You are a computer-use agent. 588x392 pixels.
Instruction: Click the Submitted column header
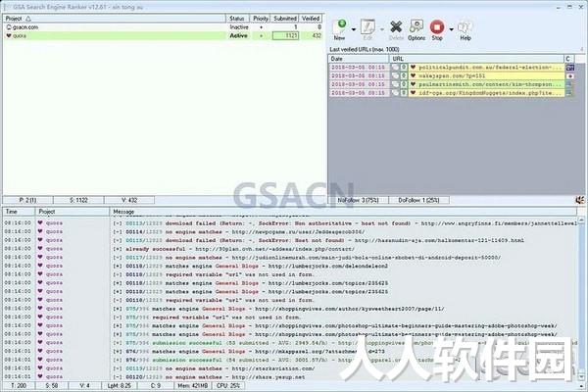[284, 18]
